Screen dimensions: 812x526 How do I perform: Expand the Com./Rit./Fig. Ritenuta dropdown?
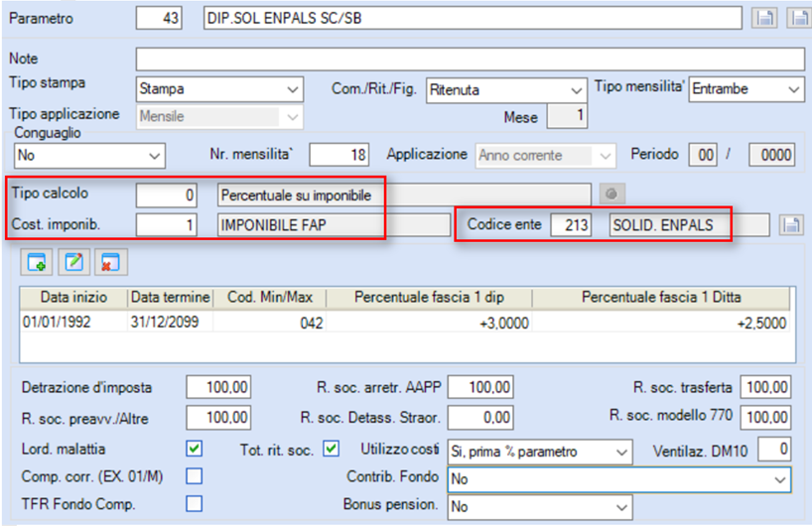click(x=506, y=90)
